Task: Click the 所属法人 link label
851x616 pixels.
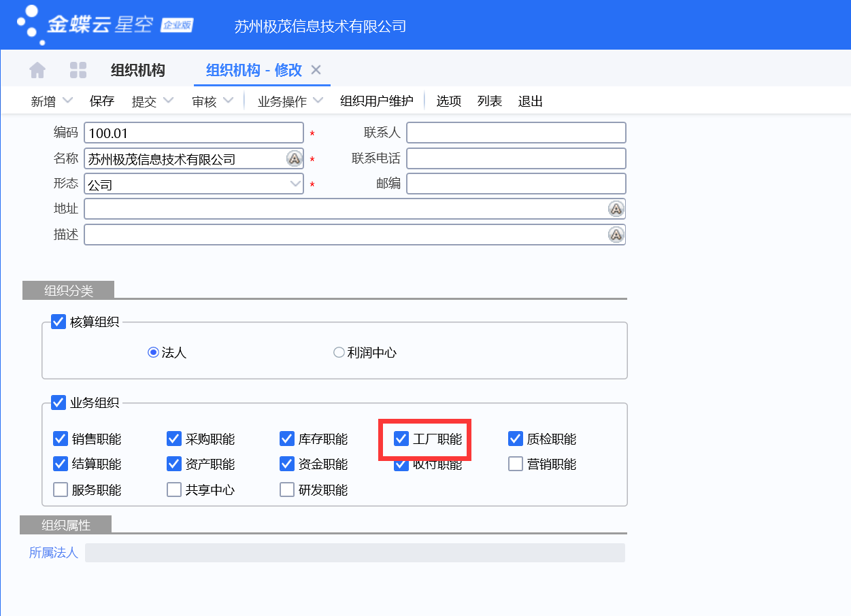Action: coord(54,553)
